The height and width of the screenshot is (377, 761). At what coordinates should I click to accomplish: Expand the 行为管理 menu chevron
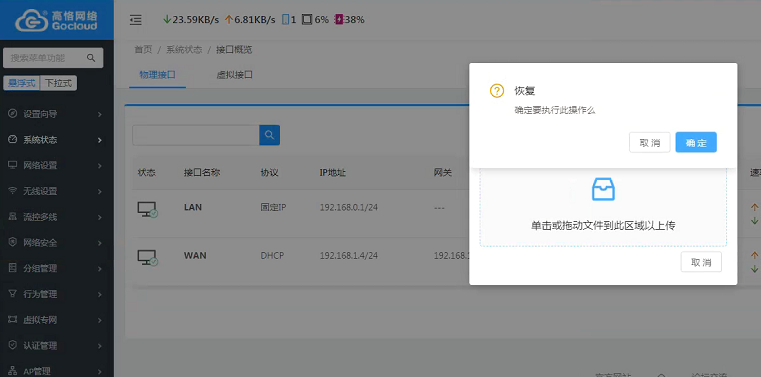pyautogui.click(x=99, y=295)
